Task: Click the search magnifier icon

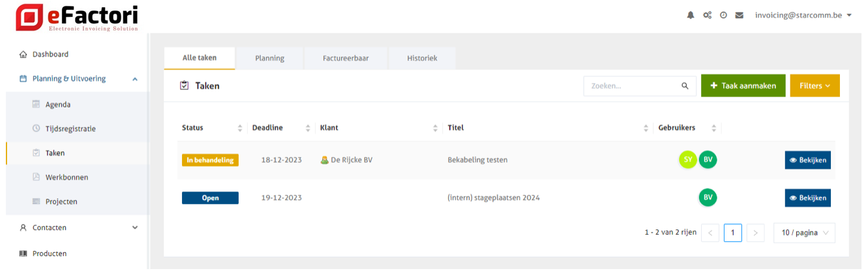Action: tap(685, 85)
